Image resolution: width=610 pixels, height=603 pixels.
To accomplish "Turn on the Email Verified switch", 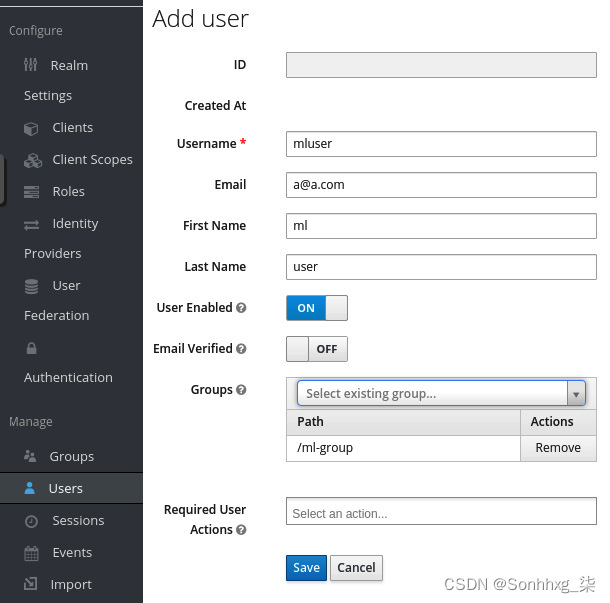I will coord(317,349).
